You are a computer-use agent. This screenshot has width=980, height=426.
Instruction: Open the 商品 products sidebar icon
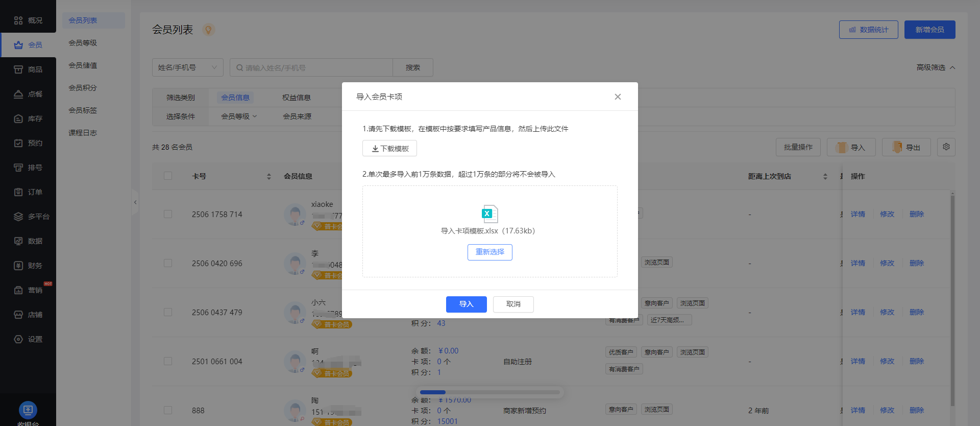tap(18, 69)
